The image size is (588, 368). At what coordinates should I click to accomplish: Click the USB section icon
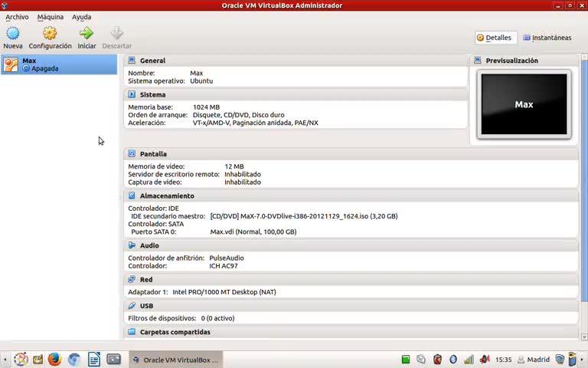132,306
